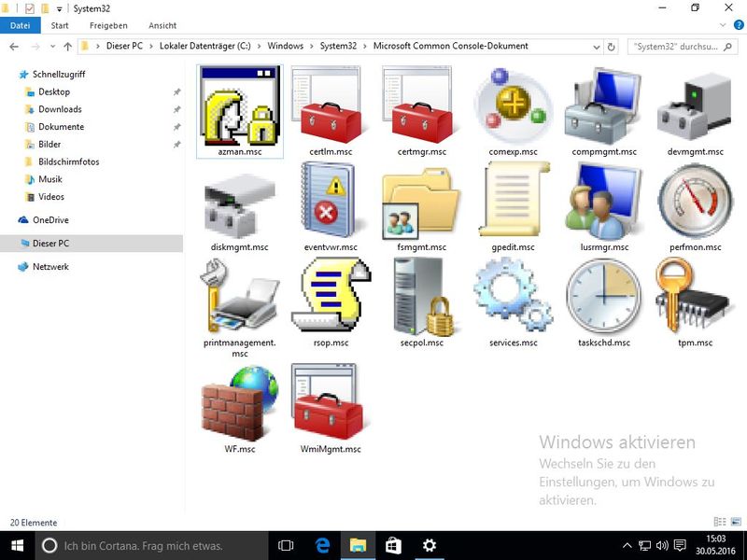
Task: Select the gpedit.msc scroll icon
Action: [512, 200]
